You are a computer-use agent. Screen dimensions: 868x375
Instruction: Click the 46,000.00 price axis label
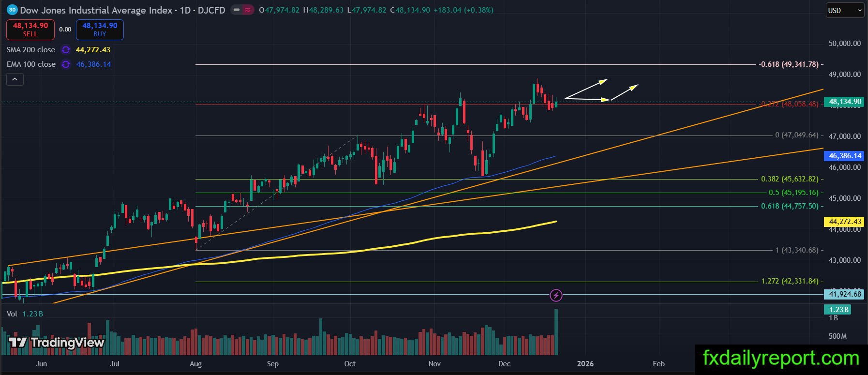click(845, 167)
